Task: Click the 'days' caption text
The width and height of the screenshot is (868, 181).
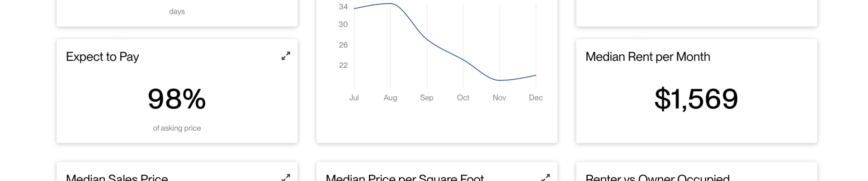Action: [177, 12]
